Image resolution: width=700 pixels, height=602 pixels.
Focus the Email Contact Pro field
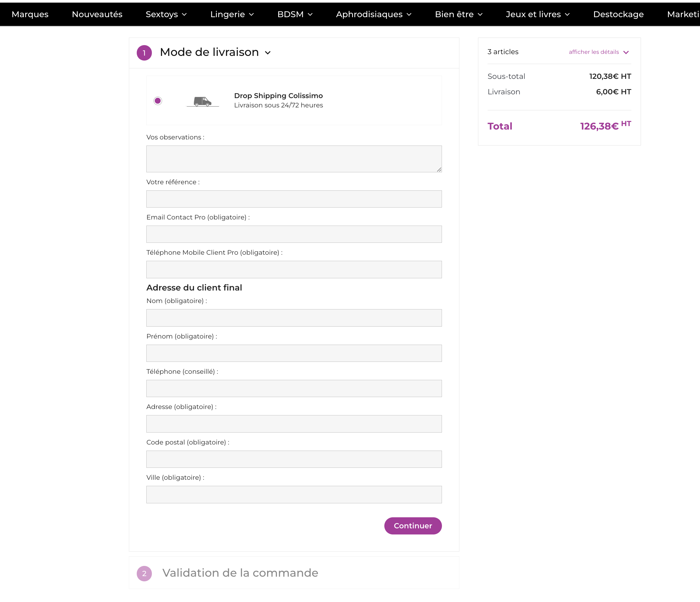[294, 234]
